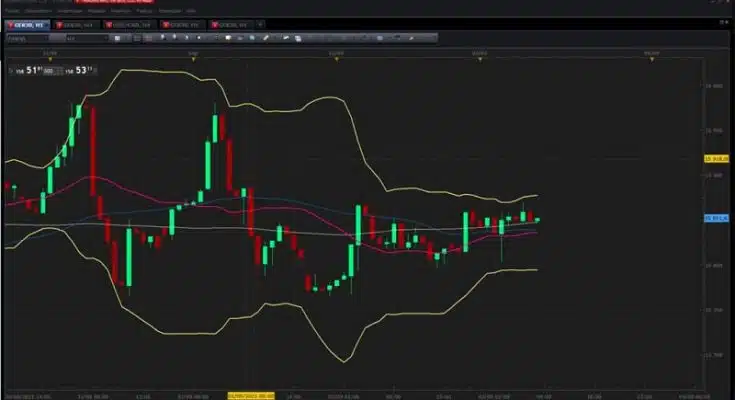Select the pencil drawing tool in toolbar
This screenshot has height=400, width=735.
click(x=266, y=38)
